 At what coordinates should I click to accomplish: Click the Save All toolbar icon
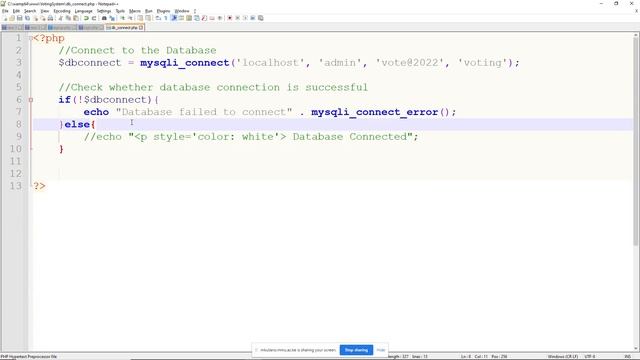coord(27,18)
